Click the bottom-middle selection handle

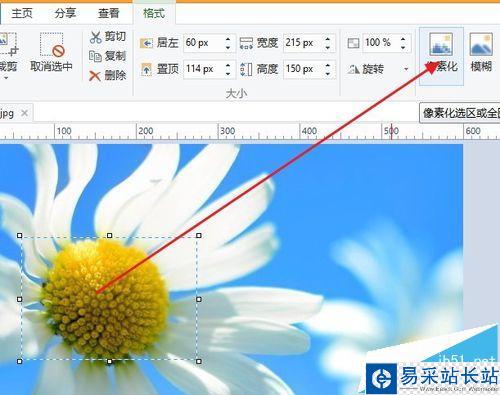click(x=109, y=361)
